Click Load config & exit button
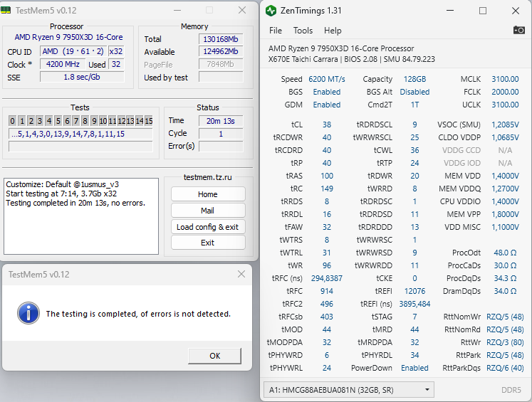 (x=208, y=227)
